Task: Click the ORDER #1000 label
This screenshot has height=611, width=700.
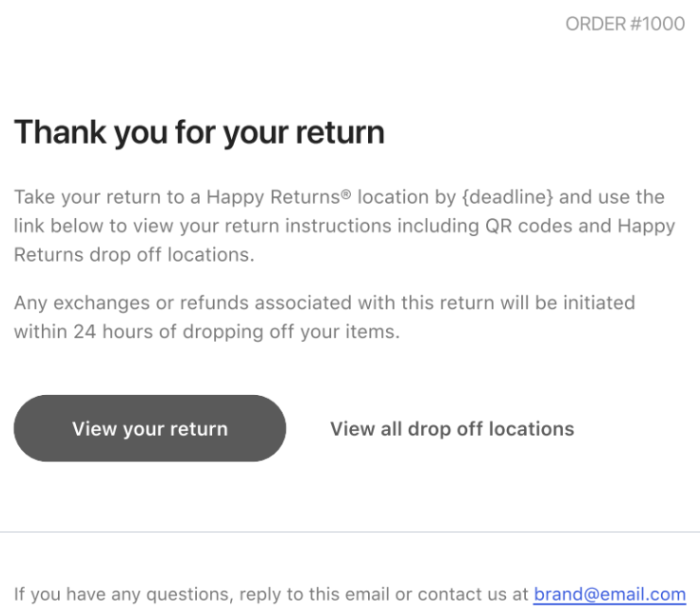Action: [625, 24]
